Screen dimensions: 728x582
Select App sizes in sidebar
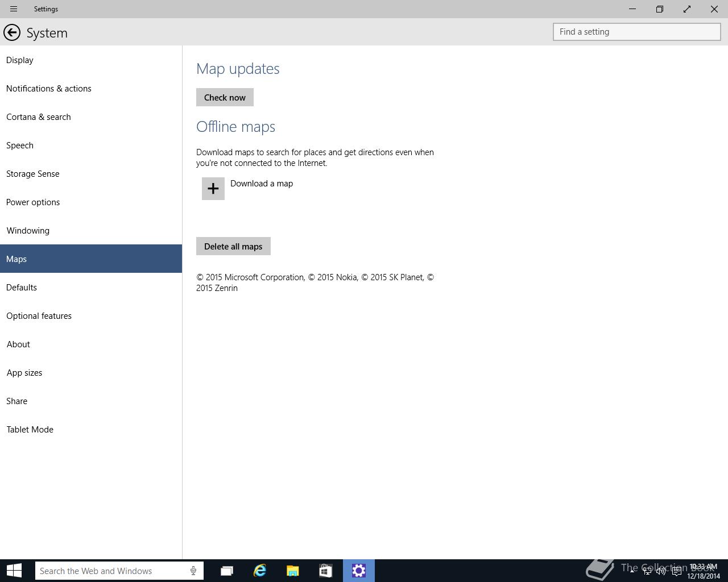click(91, 372)
